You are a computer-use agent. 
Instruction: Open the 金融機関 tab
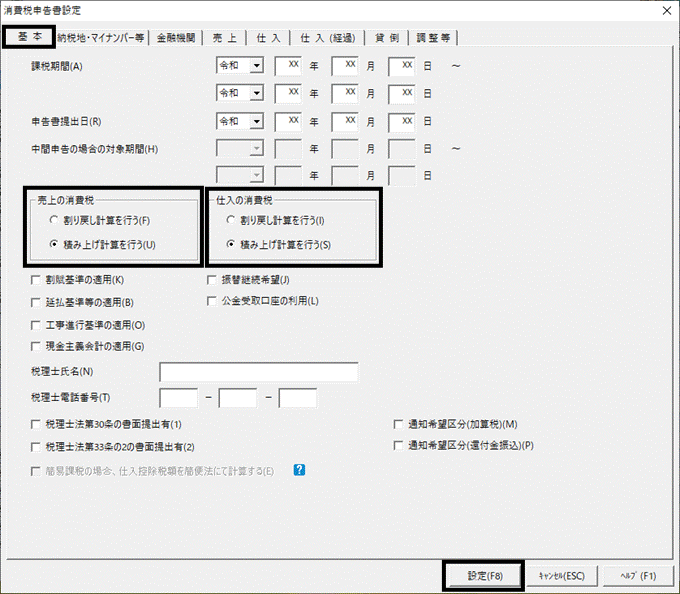pos(177,38)
